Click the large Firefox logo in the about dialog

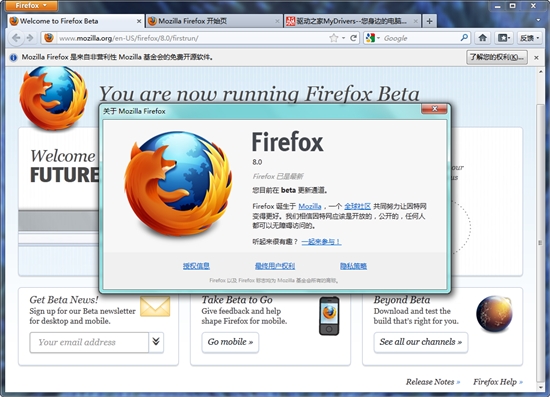[x=178, y=184]
